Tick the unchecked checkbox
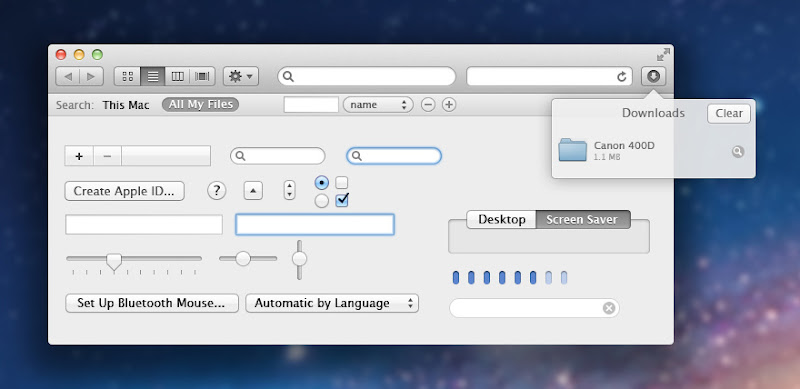Screen dimensions: 800x389 click(x=342, y=182)
